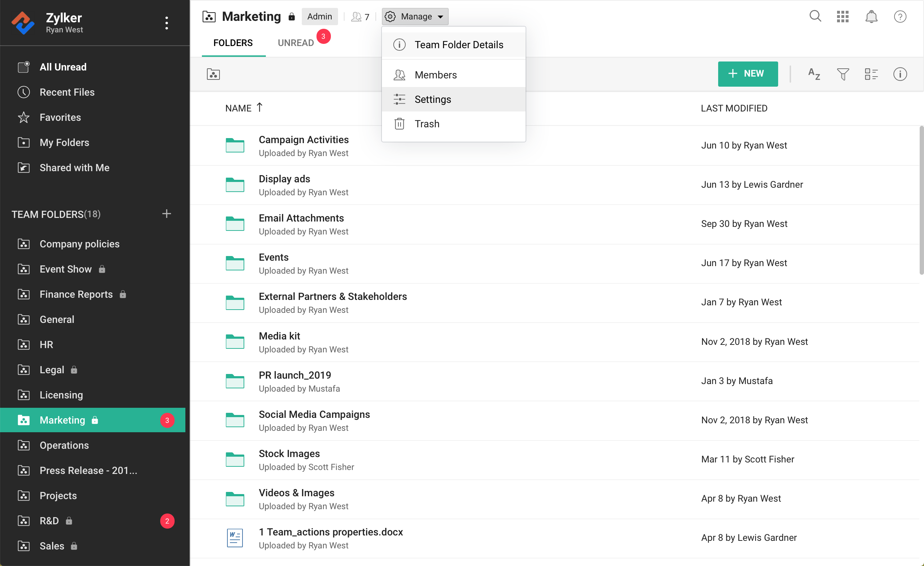Image resolution: width=924 pixels, height=566 pixels.
Task: Select Settings from the Manage menu
Action: click(x=433, y=100)
